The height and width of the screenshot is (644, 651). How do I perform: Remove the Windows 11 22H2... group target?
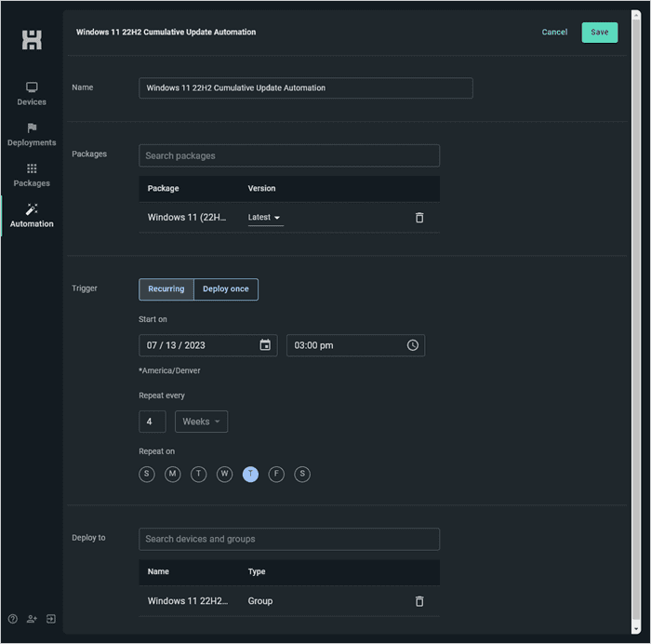point(419,601)
